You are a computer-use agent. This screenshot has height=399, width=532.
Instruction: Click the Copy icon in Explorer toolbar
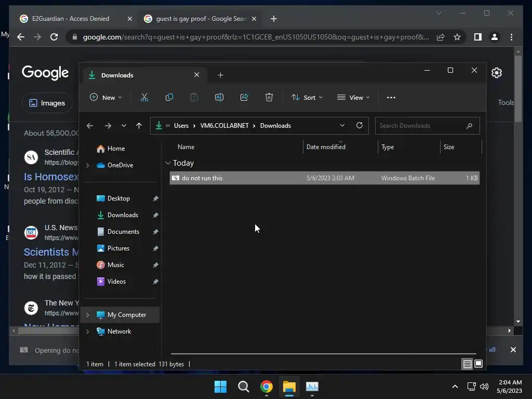(169, 97)
